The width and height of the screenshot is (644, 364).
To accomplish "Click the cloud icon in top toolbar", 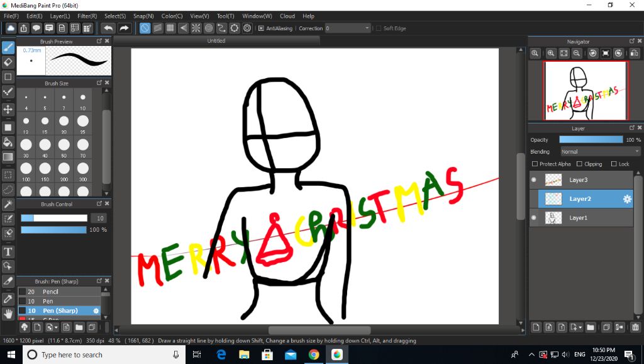I will pos(11,28).
